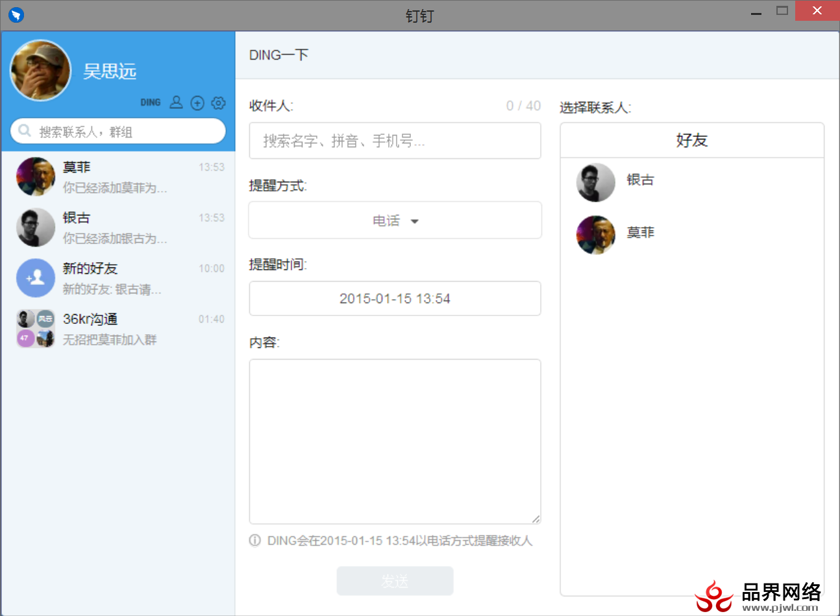Click the DingTalk logo in the title bar
This screenshot has height=616, width=840.
click(16, 14)
